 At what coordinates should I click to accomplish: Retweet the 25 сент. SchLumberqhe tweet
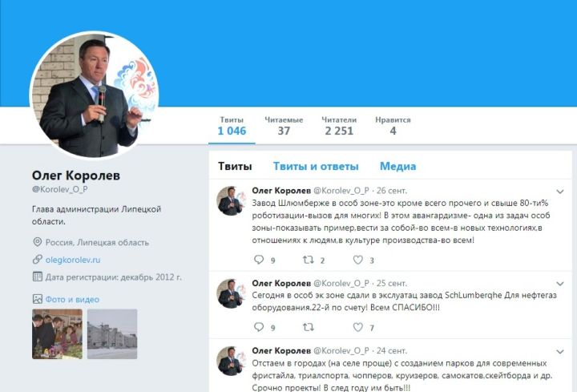pos(308,327)
